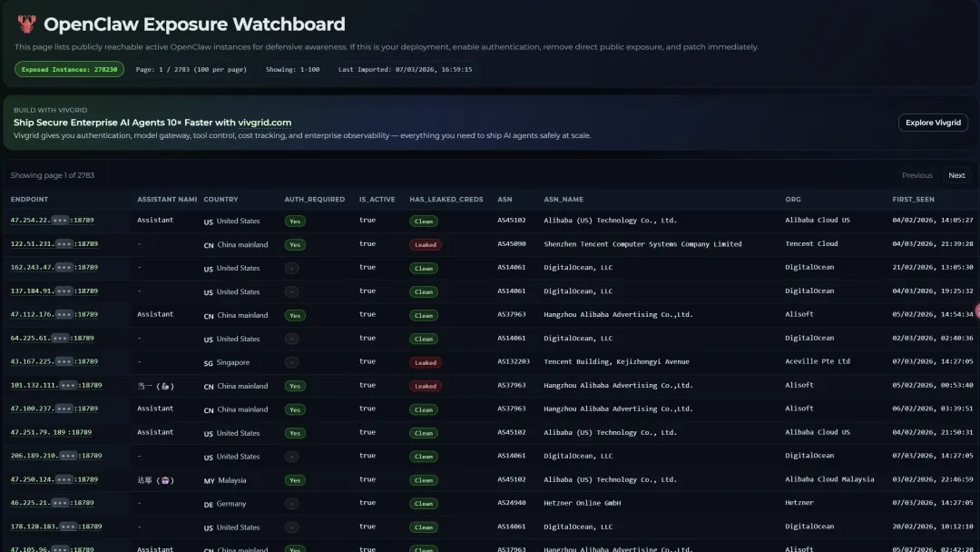Click the Tencent Cloud org cell
This screenshot has width=980, height=552.
coord(811,244)
